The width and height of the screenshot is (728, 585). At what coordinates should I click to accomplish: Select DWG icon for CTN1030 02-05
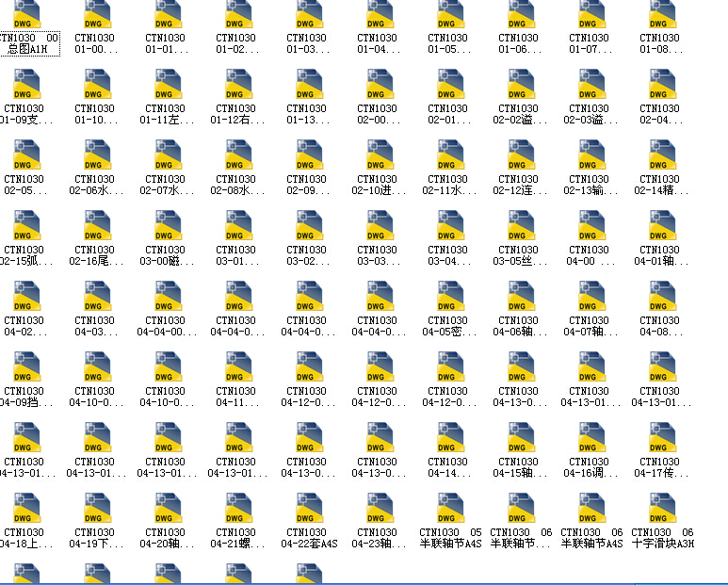click(27, 154)
